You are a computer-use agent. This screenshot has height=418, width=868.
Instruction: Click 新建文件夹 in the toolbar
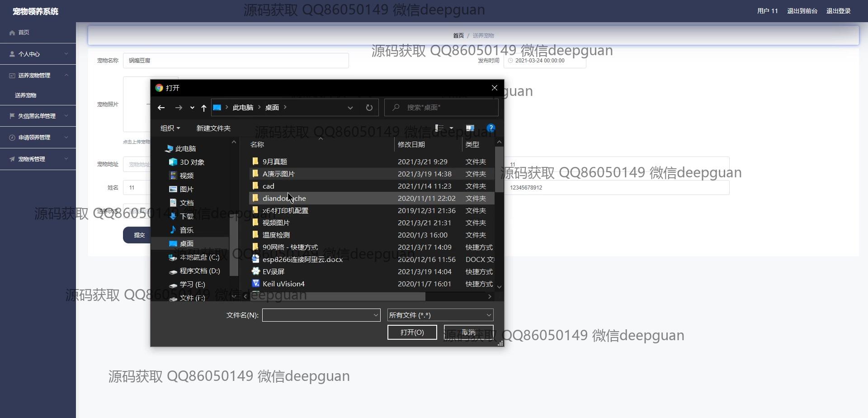tap(213, 128)
